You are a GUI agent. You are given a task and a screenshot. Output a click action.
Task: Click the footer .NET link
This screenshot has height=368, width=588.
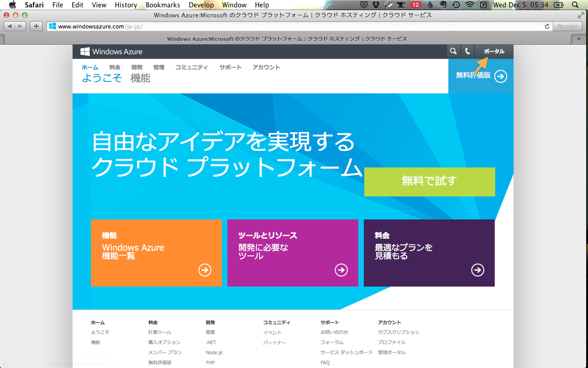click(x=211, y=342)
